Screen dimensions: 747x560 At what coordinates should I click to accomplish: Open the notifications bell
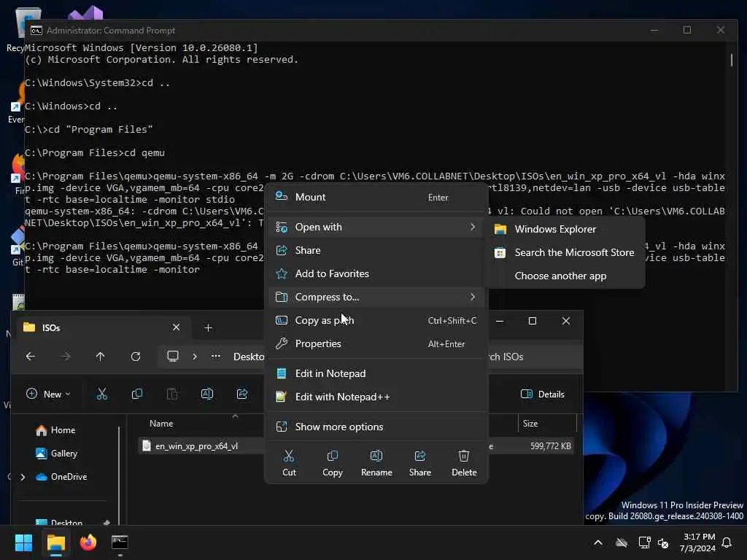click(727, 542)
